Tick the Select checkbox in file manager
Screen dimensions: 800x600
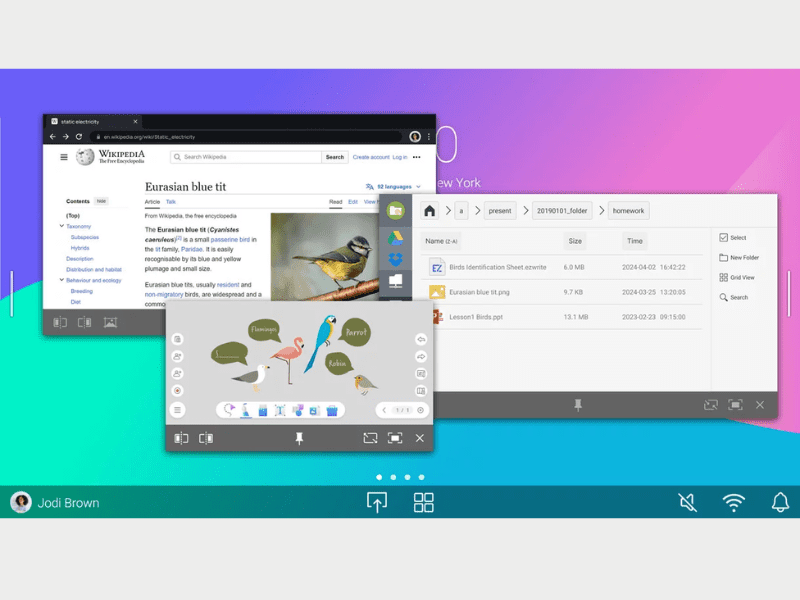(x=723, y=237)
